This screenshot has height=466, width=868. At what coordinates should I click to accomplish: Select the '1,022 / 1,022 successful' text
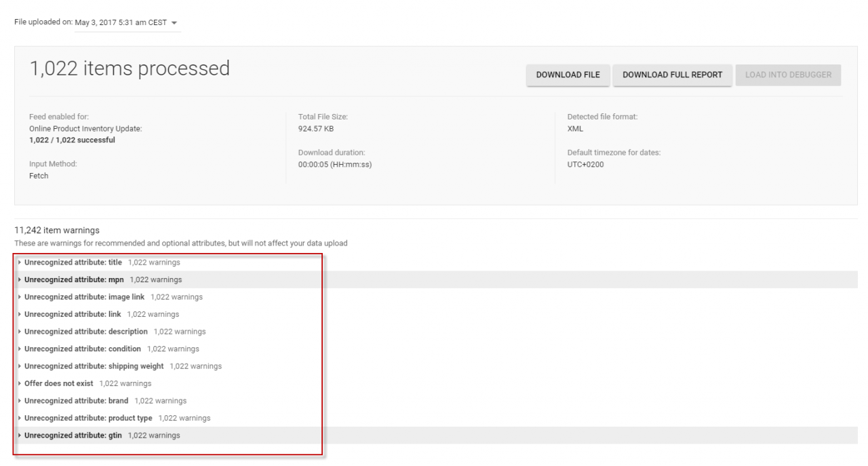[x=72, y=140]
